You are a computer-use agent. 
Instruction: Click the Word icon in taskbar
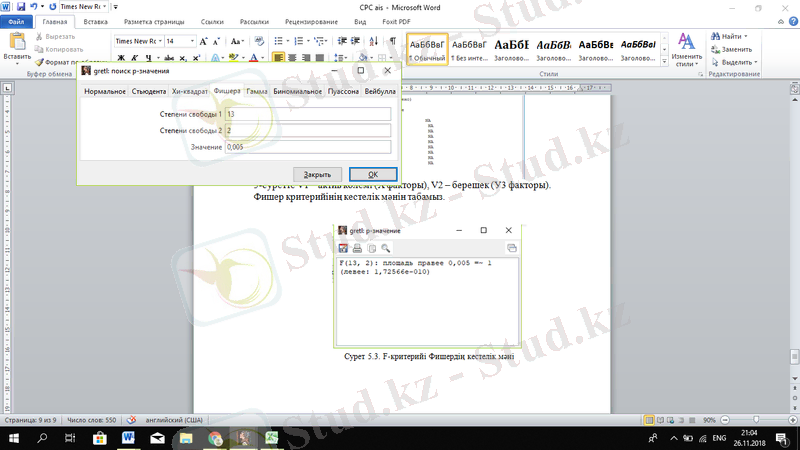click(x=130, y=438)
